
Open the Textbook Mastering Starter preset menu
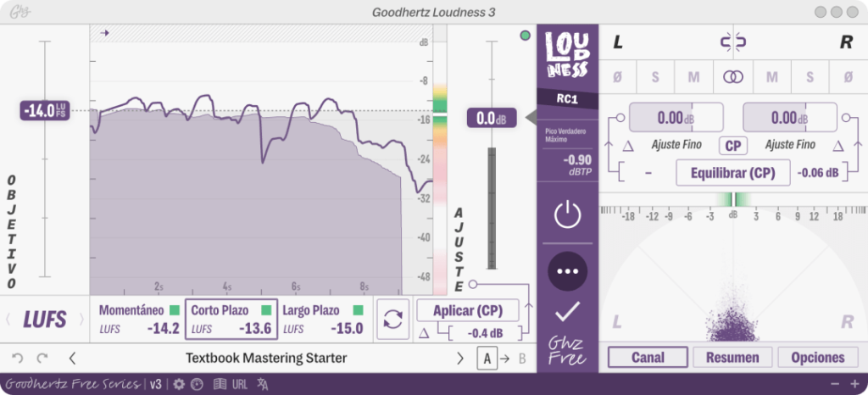tap(266, 359)
